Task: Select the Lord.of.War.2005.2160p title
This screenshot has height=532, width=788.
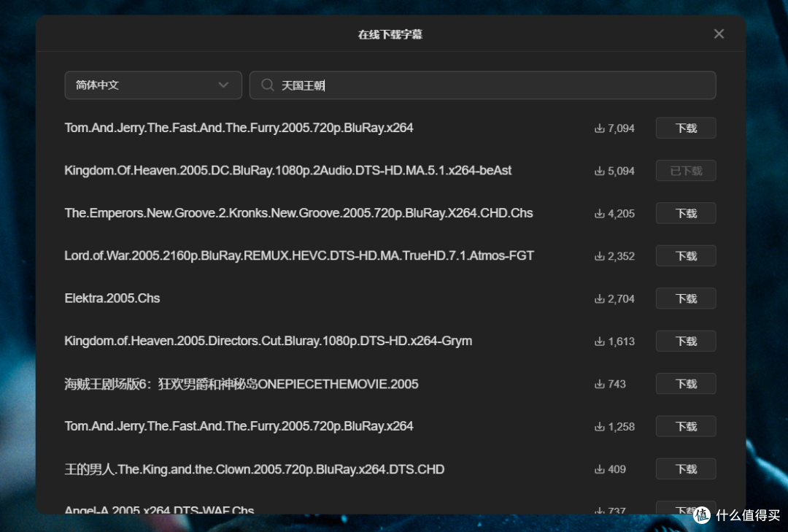Action: [x=299, y=256]
